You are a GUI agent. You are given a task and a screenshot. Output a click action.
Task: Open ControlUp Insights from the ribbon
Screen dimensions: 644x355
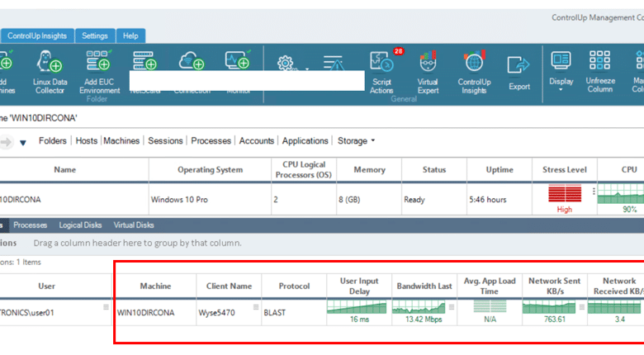click(x=474, y=73)
